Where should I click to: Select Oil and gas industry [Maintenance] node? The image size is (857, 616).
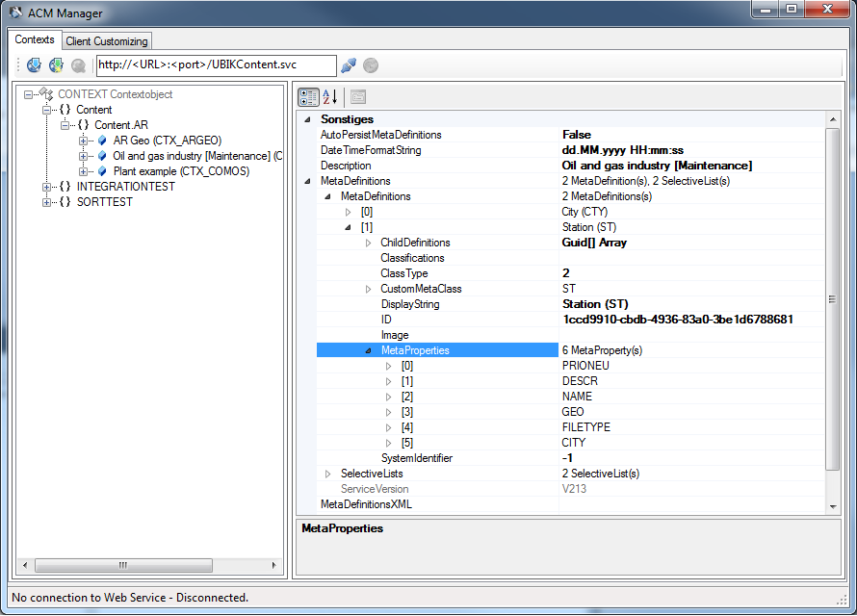tap(191, 156)
